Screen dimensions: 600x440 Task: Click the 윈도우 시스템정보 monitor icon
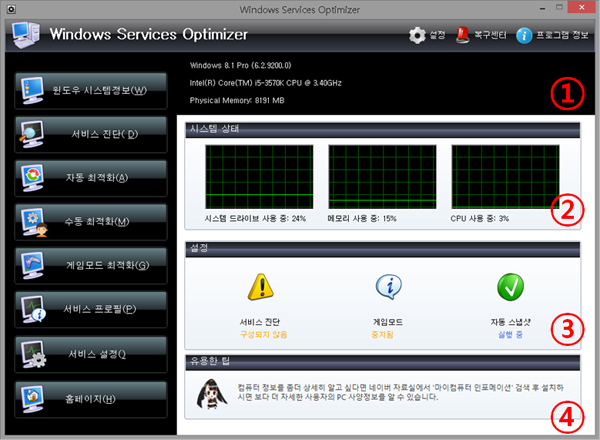pyautogui.click(x=32, y=90)
